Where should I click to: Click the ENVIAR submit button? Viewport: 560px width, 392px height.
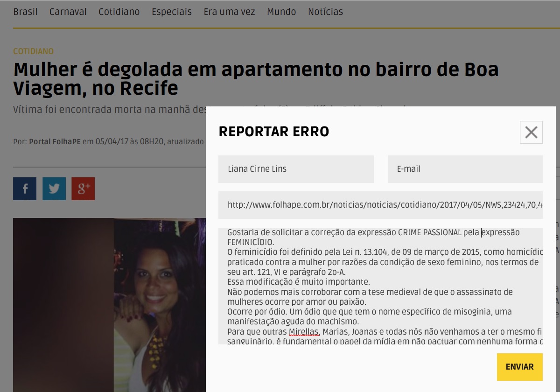[x=519, y=367]
